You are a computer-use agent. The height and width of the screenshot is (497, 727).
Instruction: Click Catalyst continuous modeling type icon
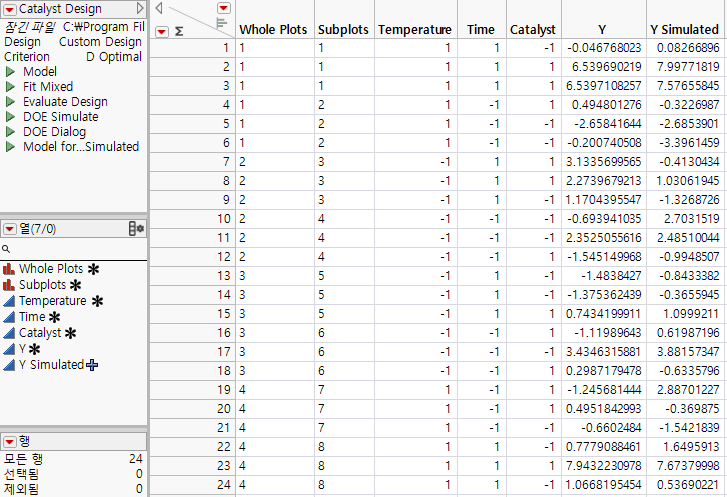9,333
